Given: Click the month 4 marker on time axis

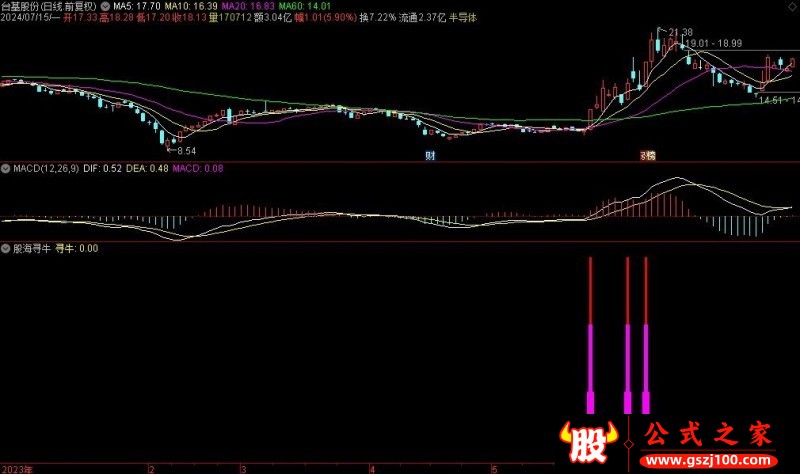Looking at the screenshot, I should point(371,468).
